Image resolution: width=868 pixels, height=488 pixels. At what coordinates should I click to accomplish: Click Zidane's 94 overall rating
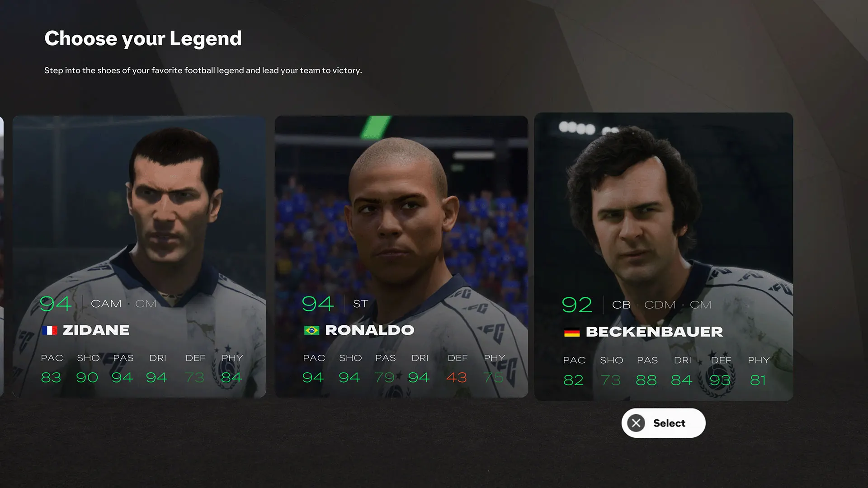56,304
